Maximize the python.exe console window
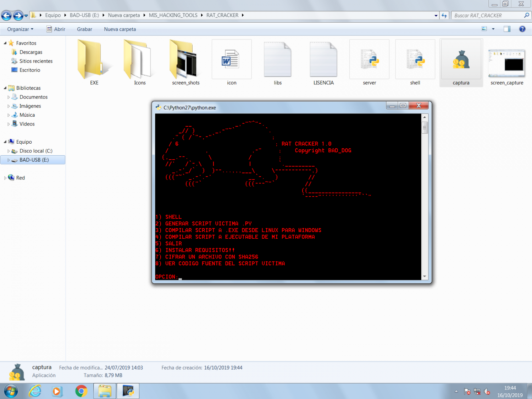The height and width of the screenshot is (399, 532). coord(403,106)
